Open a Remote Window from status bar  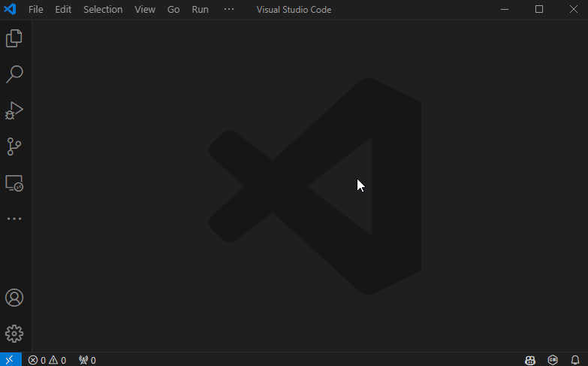tap(10, 360)
